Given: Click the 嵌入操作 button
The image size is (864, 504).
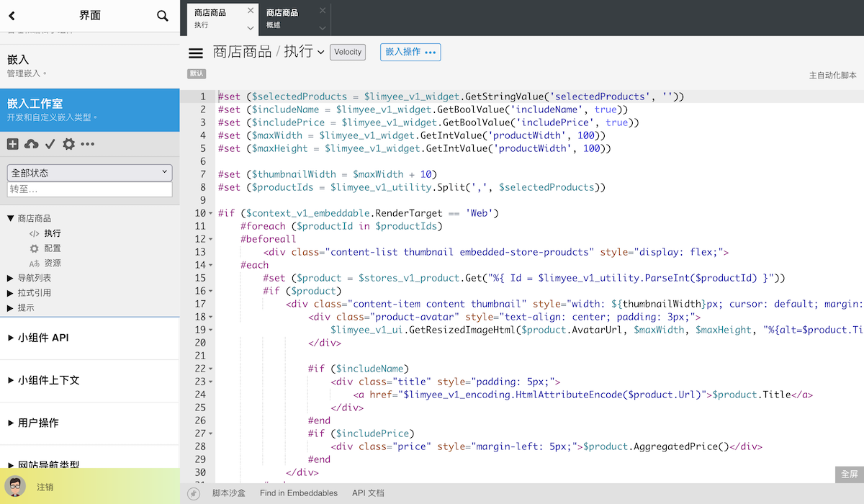Looking at the screenshot, I should [410, 52].
